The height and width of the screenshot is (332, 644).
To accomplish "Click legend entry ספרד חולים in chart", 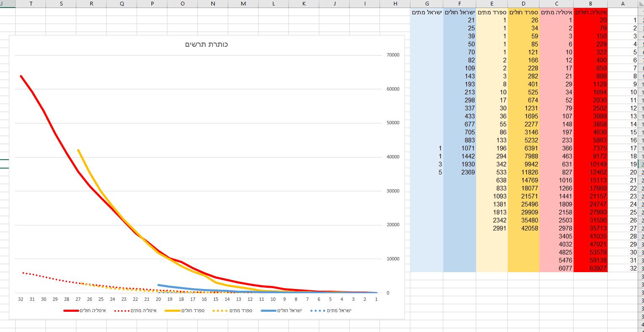I will (185, 311).
